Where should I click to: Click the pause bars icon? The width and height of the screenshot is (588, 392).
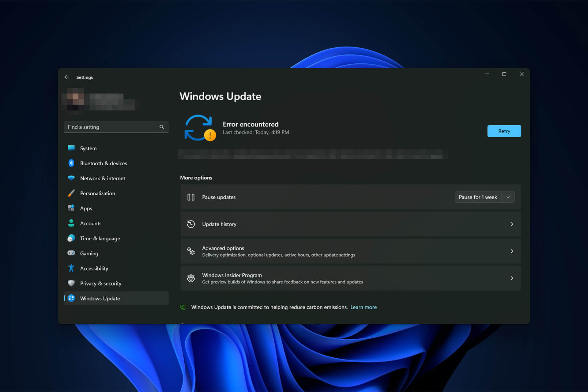point(191,197)
